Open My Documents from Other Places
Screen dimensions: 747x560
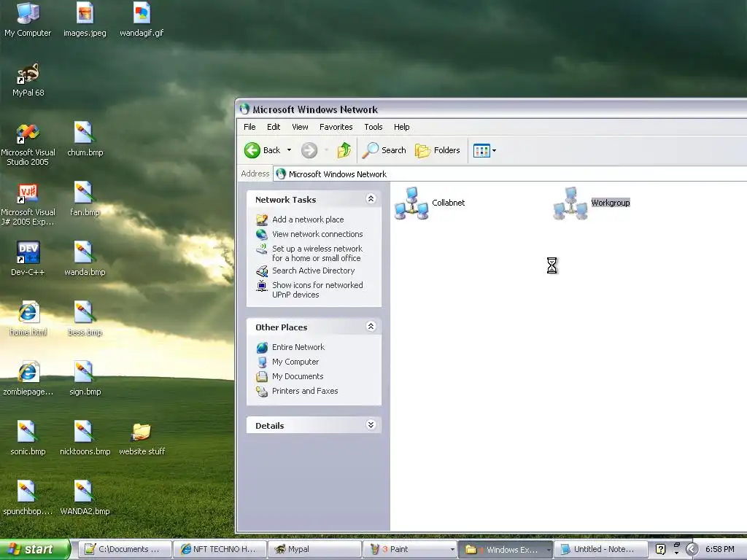[298, 377]
